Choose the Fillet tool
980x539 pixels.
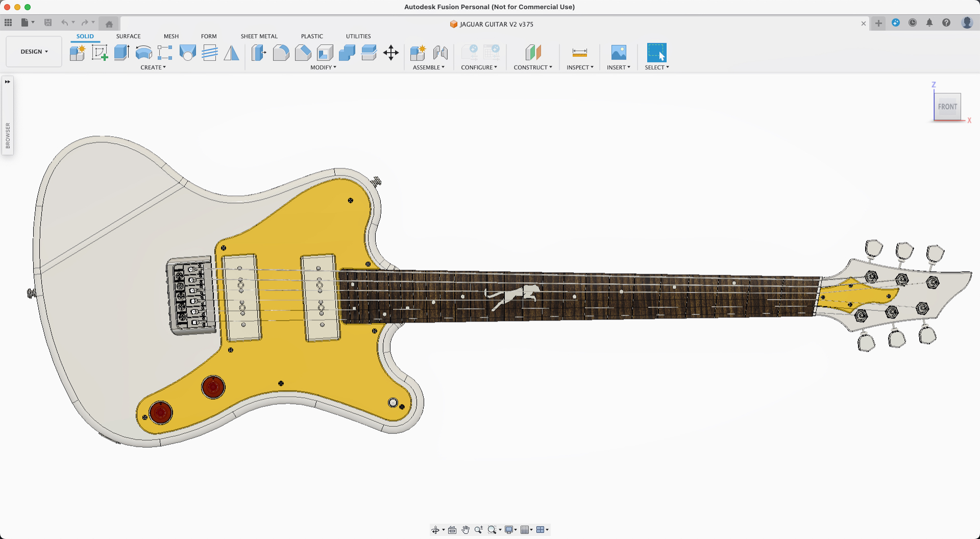click(x=281, y=53)
